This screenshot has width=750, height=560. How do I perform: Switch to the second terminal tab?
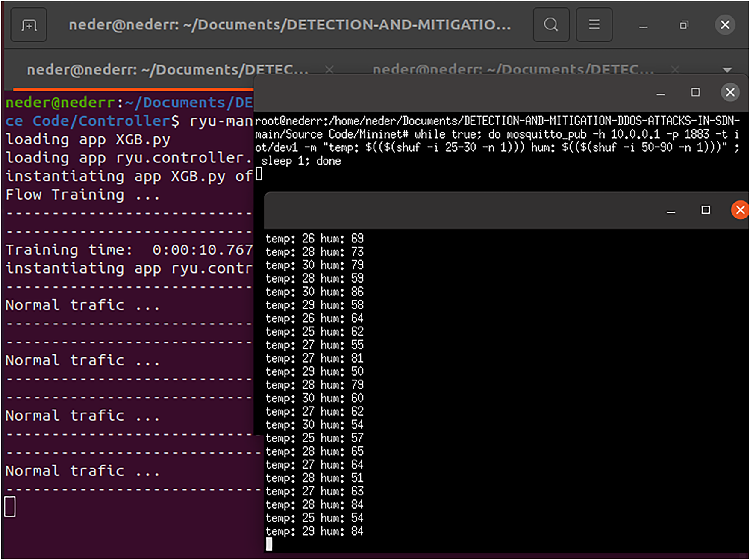512,69
